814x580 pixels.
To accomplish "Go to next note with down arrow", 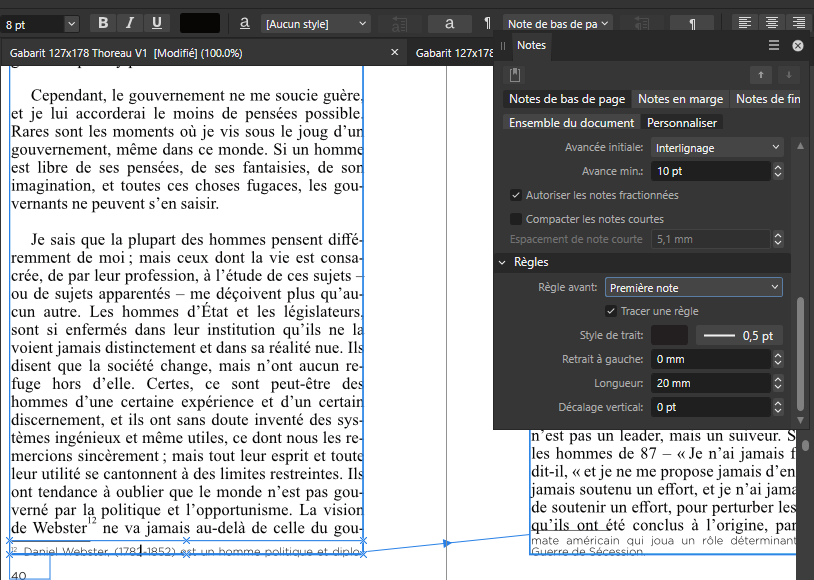I will (789, 75).
